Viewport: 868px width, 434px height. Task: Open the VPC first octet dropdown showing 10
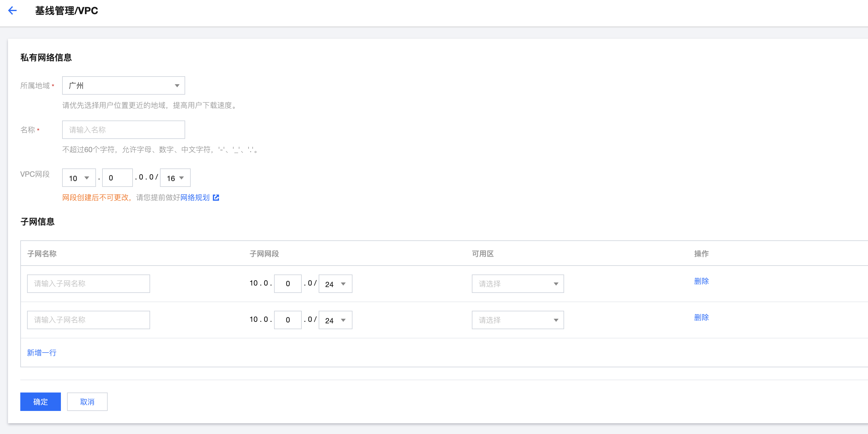pyautogui.click(x=79, y=178)
